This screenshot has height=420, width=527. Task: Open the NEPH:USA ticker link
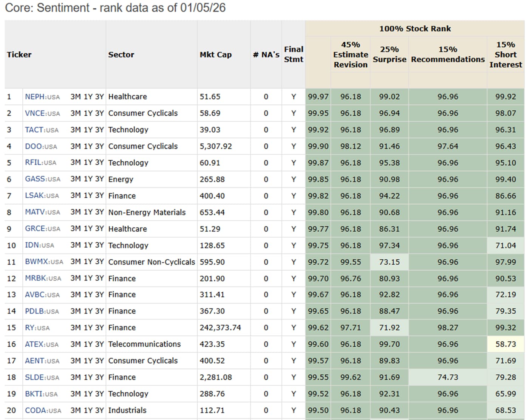42,97
